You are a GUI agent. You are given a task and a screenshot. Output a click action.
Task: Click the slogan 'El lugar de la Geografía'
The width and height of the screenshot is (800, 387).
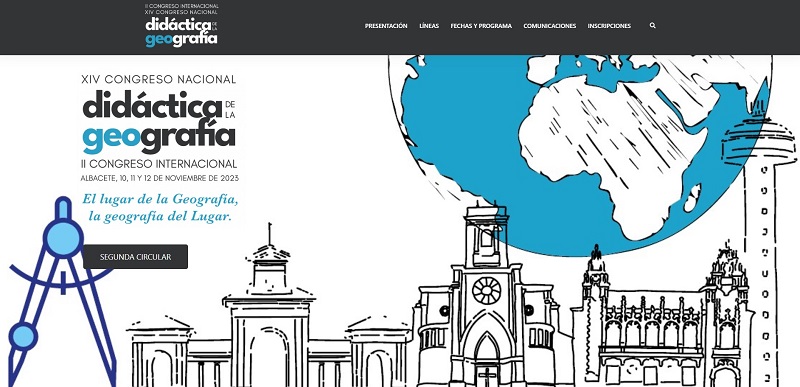(x=160, y=198)
